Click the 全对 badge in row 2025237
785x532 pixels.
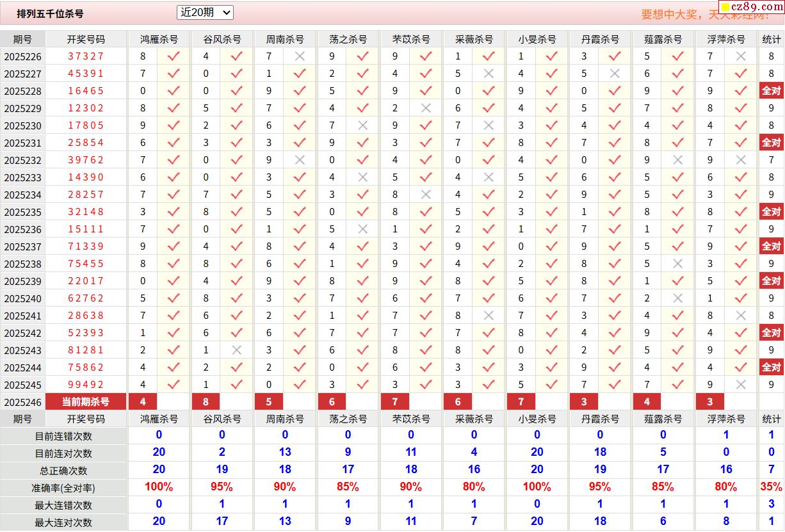[772, 246]
